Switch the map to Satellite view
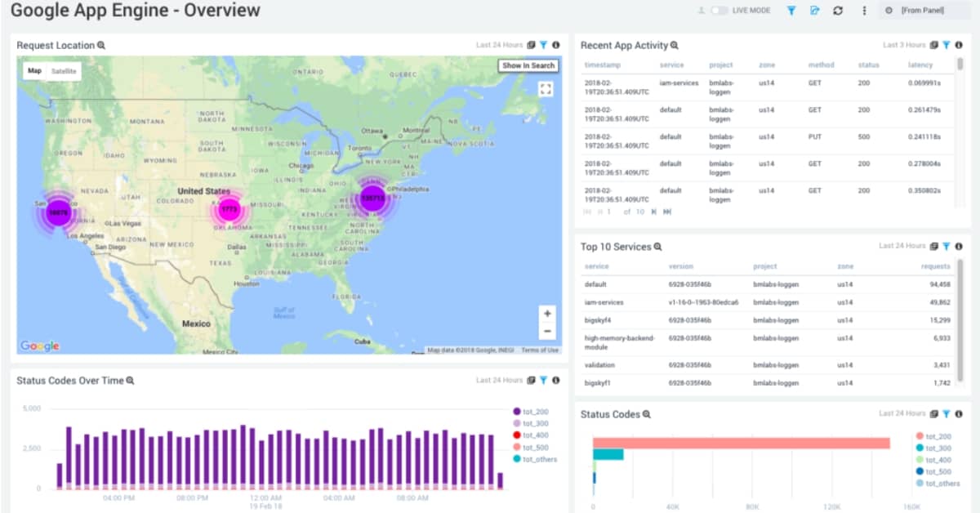 coord(64,71)
